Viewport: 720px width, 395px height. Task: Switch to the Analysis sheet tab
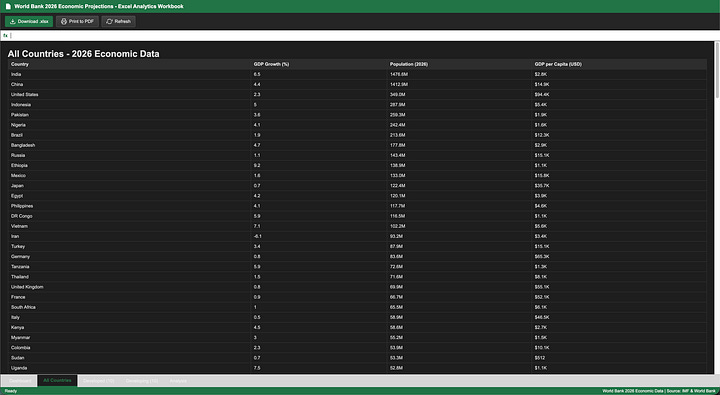(x=178, y=381)
